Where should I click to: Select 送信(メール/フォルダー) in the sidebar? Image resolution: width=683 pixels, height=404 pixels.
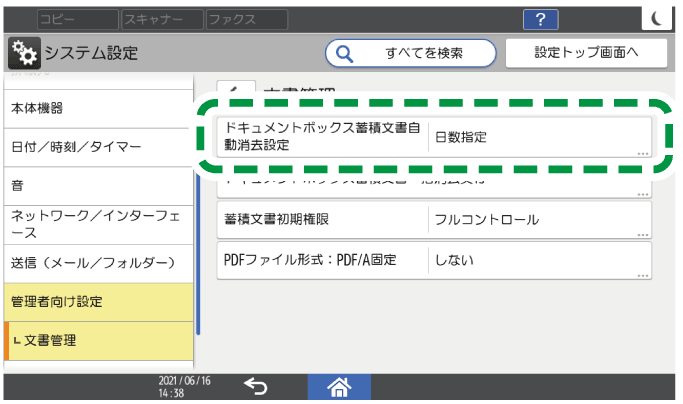tap(98, 263)
